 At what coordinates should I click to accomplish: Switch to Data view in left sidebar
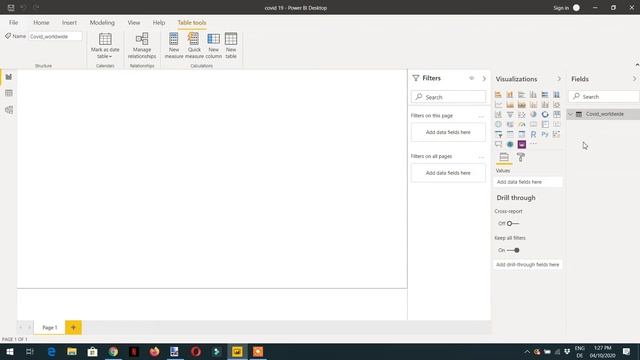point(9,93)
